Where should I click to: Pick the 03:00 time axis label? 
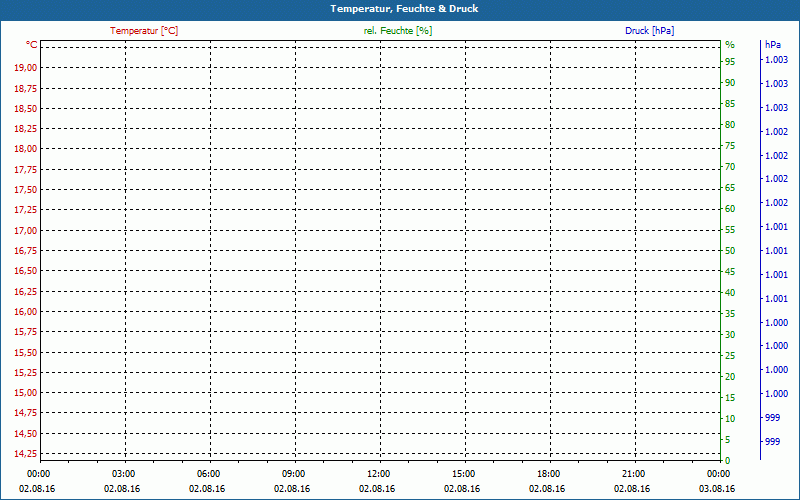(123, 473)
